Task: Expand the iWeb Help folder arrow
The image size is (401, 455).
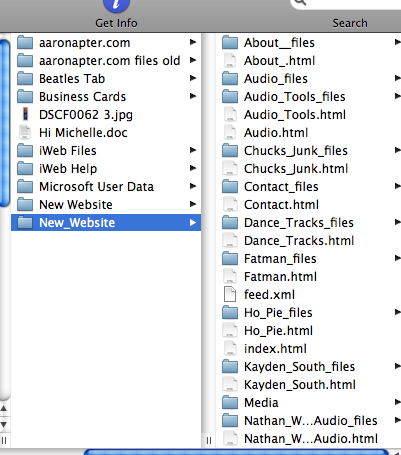Action: [193, 168]
